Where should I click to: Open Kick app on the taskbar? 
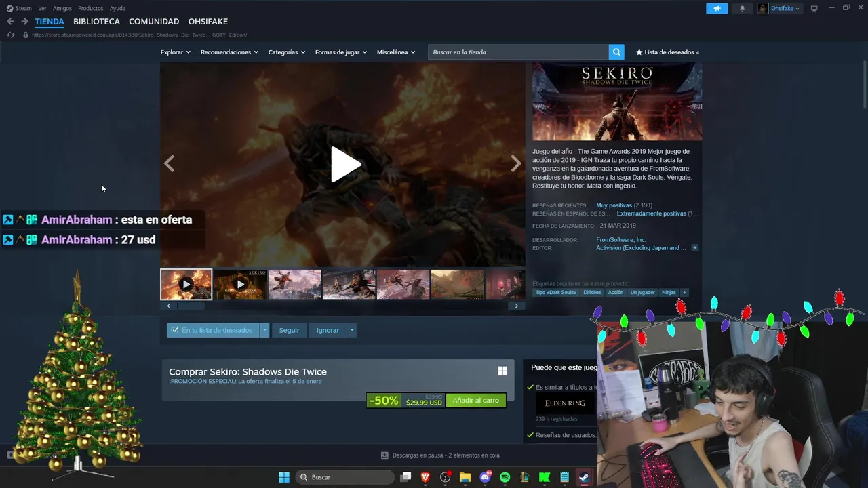point(545,477)
